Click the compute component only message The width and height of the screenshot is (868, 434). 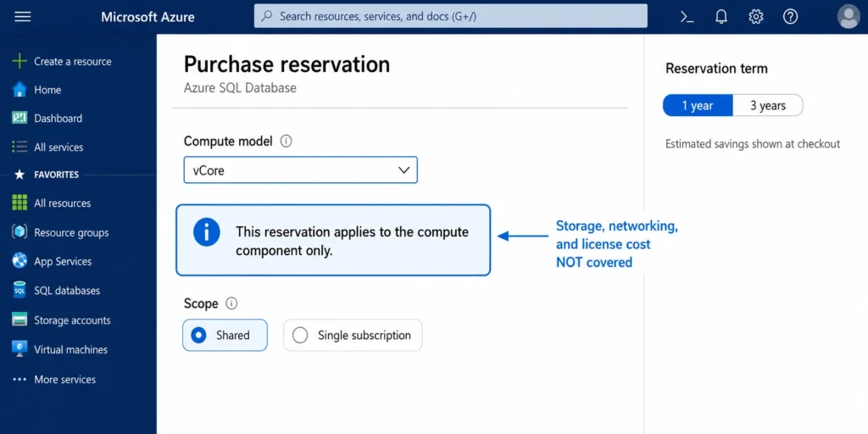(x=352, y=241)
